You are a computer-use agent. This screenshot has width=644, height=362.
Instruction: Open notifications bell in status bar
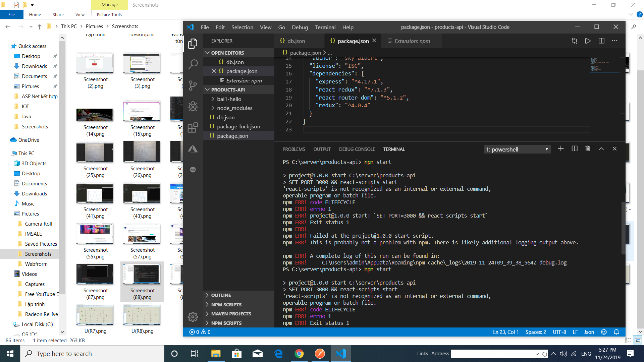(x=616, y=332)
